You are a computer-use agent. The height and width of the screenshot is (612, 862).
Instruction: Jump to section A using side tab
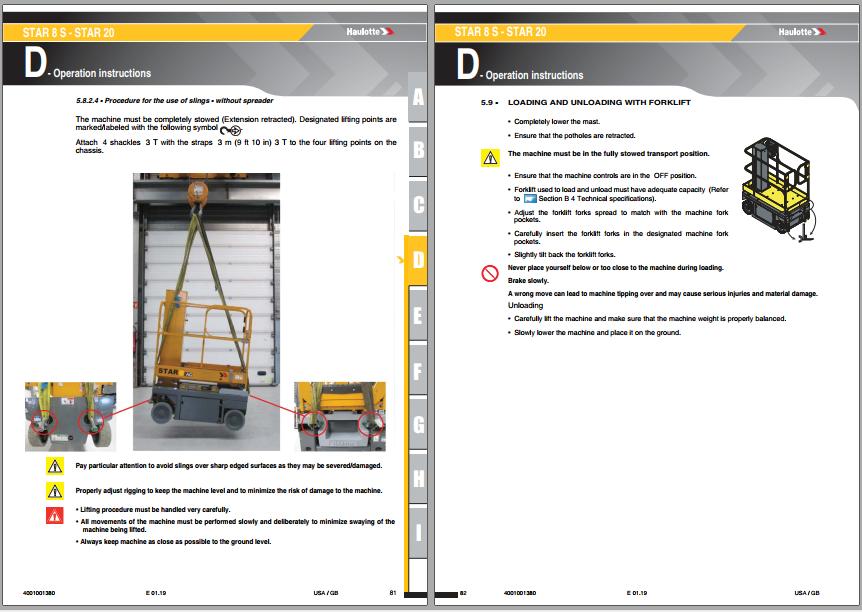click(x=418, y=97)
